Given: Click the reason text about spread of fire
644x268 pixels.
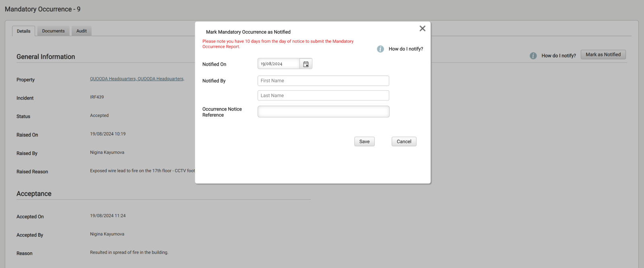Looking at the screenshot, I should (129, 253).
